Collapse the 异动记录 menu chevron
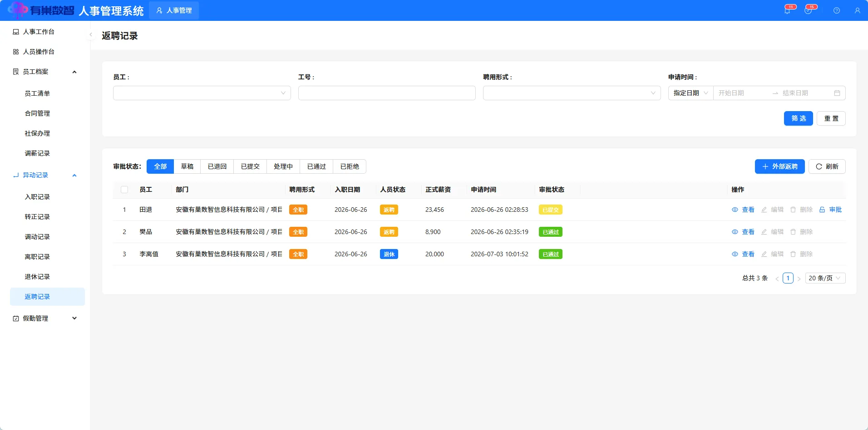Viewport: 868px width, 430px height. pyautogui.click(x=74, y=175)
